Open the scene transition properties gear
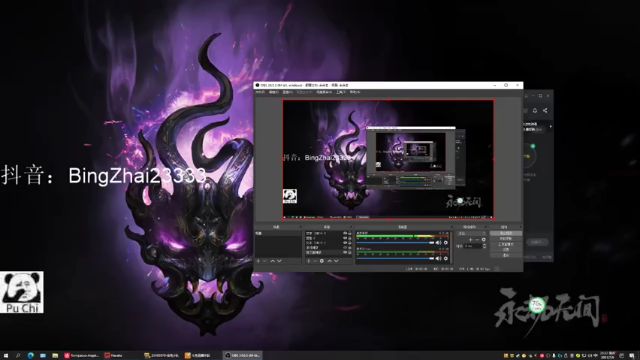The image size is (640, 360). [484, 240]
